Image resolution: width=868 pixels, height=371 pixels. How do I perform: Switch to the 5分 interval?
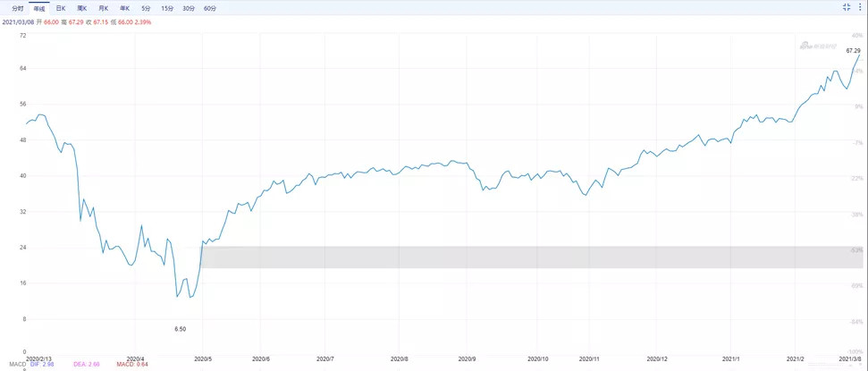click(x=145, y=8)
